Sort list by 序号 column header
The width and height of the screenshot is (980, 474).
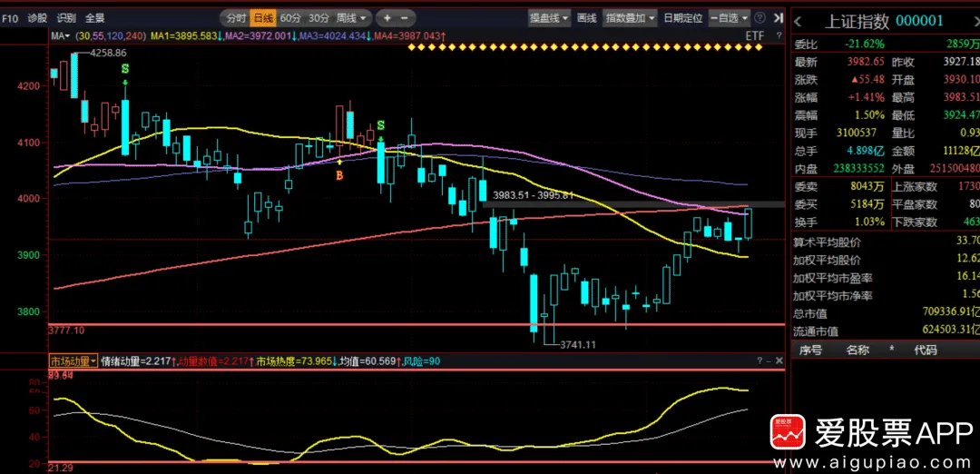[810, 351]
